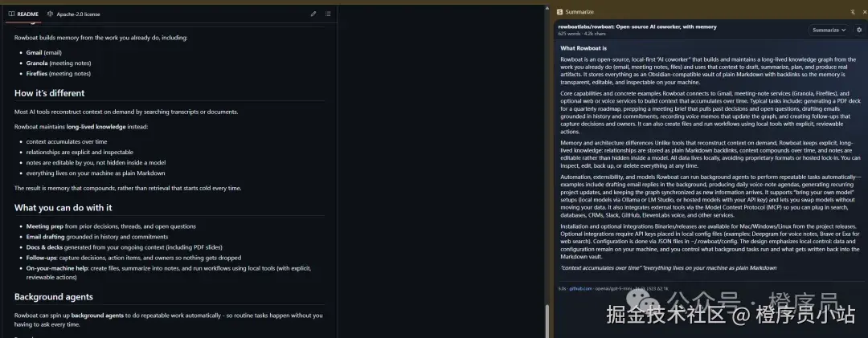The width and height of the screenshot is (868, 338).
Task: Open the Apache-2.0 license tab
Action: (x=74, y=14)
